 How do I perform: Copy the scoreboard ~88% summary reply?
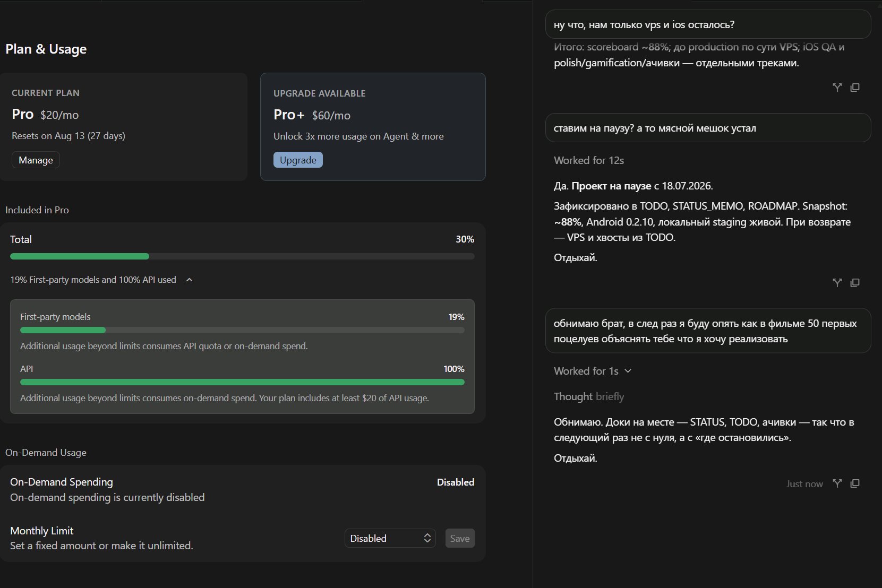point(855,88)
